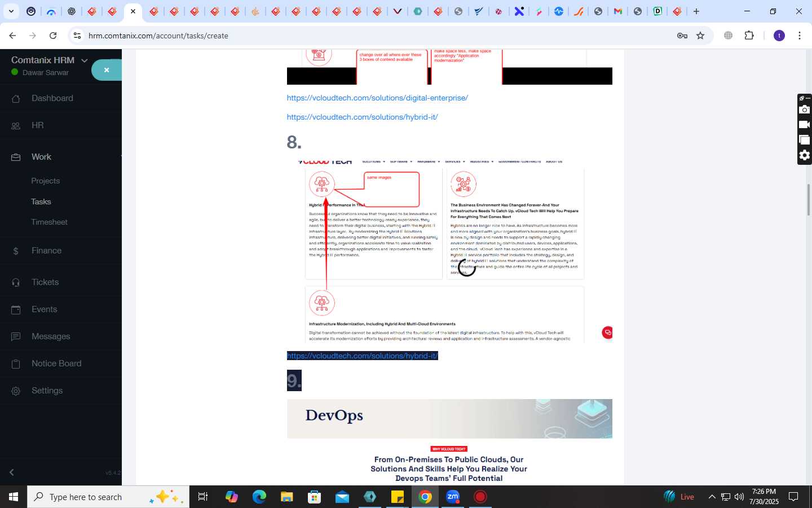
Task: Click the site information icon beside URL
Action: (77, 36)
